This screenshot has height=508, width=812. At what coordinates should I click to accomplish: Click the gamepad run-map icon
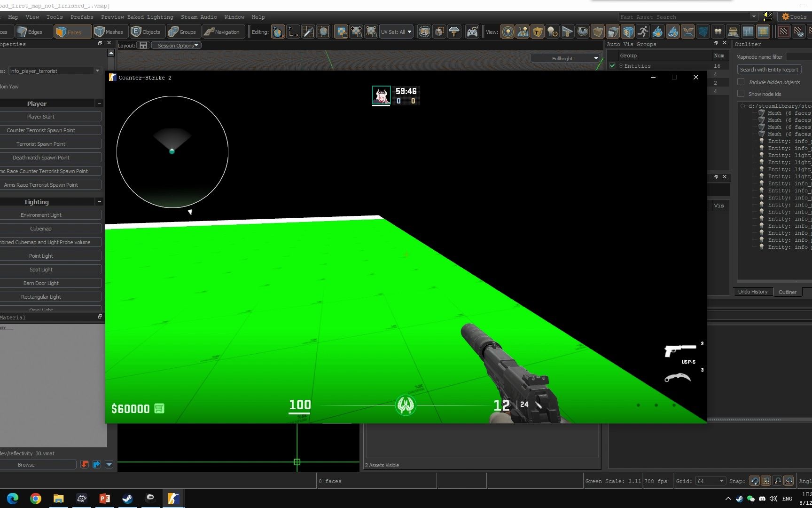click(472, 32)
